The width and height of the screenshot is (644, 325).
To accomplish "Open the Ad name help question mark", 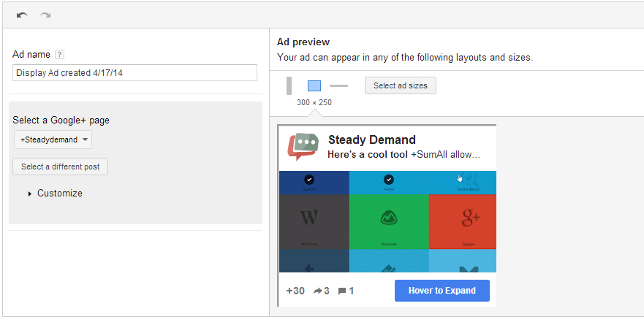I will point(59,55).
